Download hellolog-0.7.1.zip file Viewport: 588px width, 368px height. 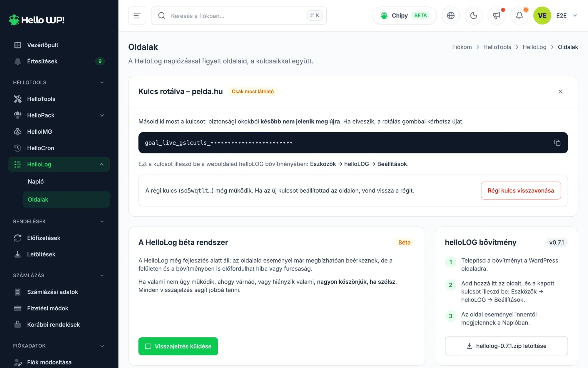(506, 346)
